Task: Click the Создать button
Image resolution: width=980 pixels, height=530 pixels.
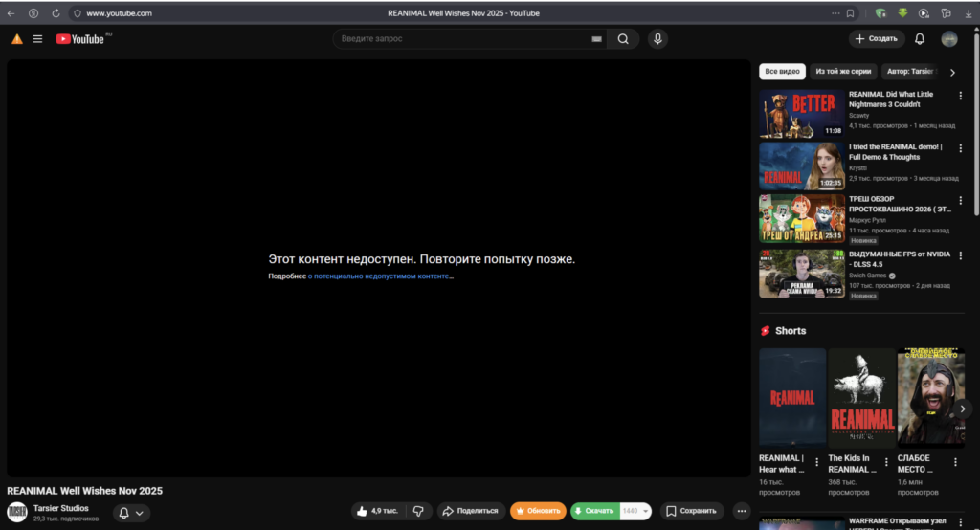Action: coord(877,39)
